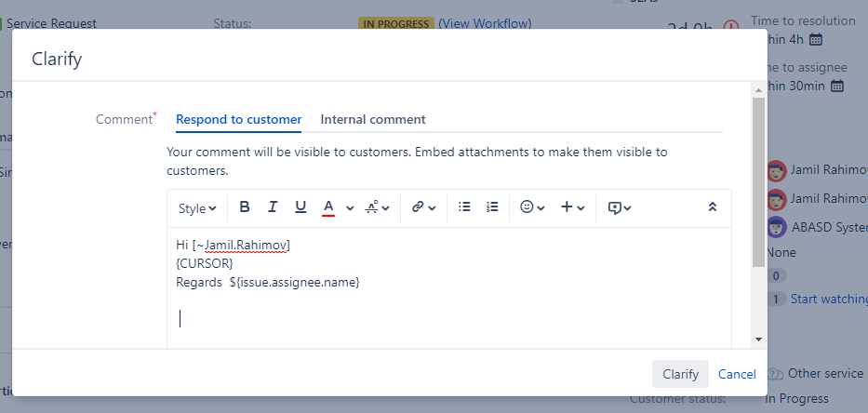
Task: Open the Style dropdown
Action: (197, 208)
